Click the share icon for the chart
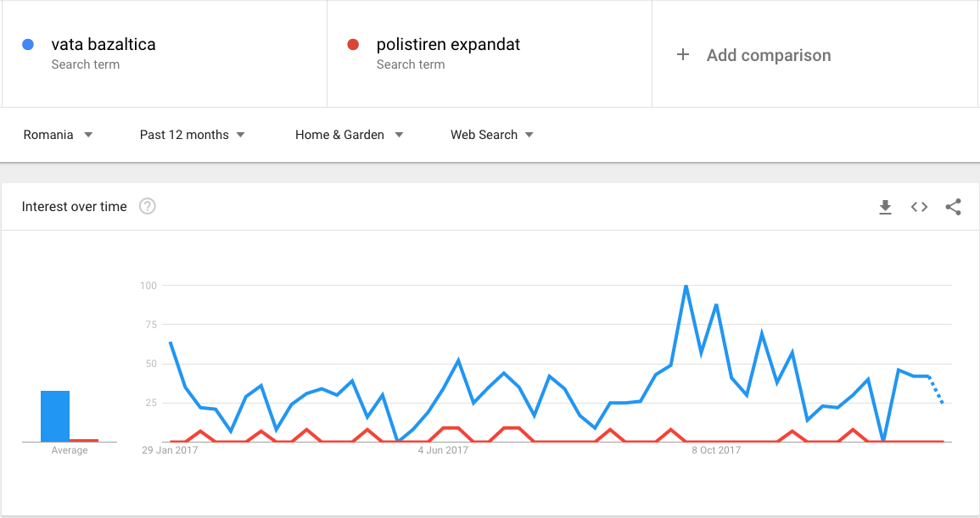The image size is (980, 518). pos(953,207)
